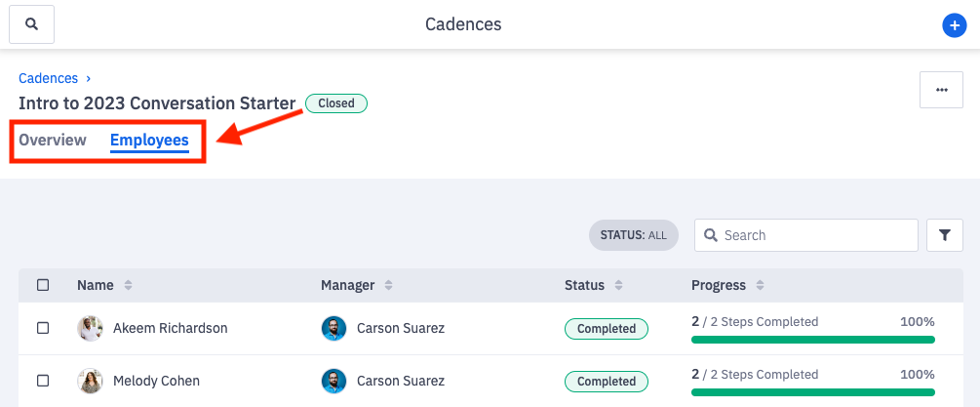Click Melody Cohen's avatar photo
Screen dimensions: 980x407
tap(90, 381)
